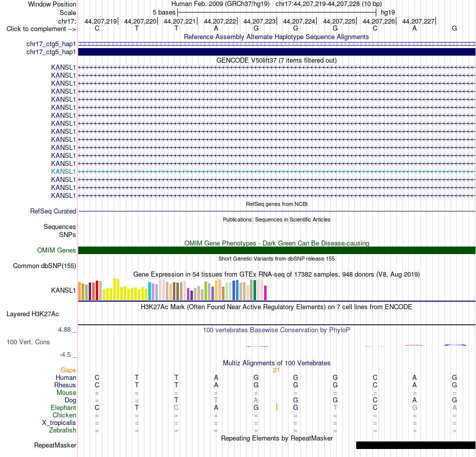476x457 pixels.
Task: Click the RepeatMasker track label
Action: (55, 445)
